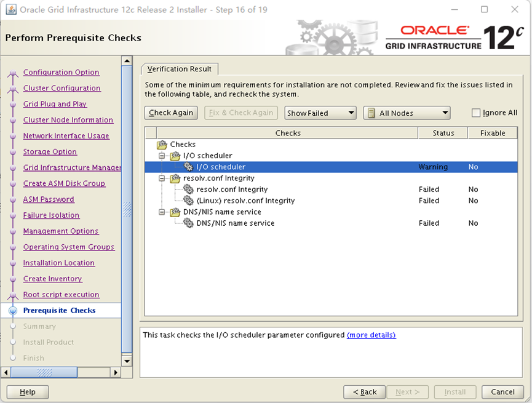Select the (Linux) resolv.conf Integrity row
This screenshot has height=403, width=532.
pyautogui.click(x=331, y=201)
